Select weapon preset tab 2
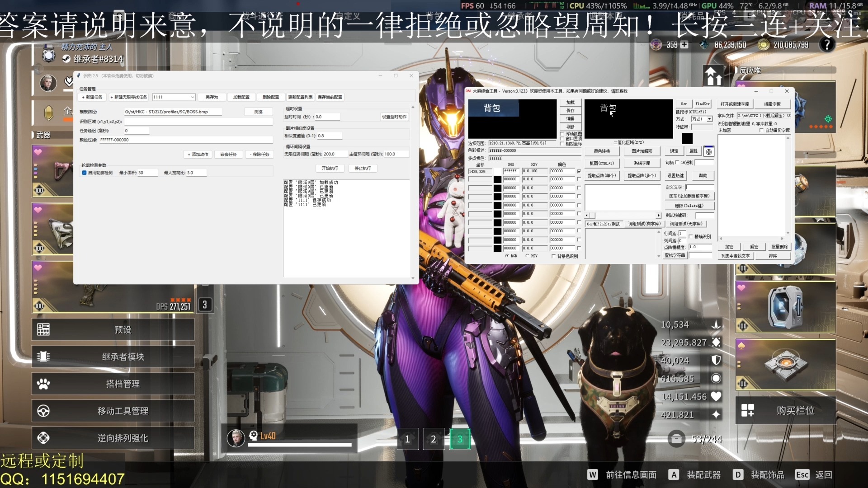The image size is (868, 488). [434, 439]
